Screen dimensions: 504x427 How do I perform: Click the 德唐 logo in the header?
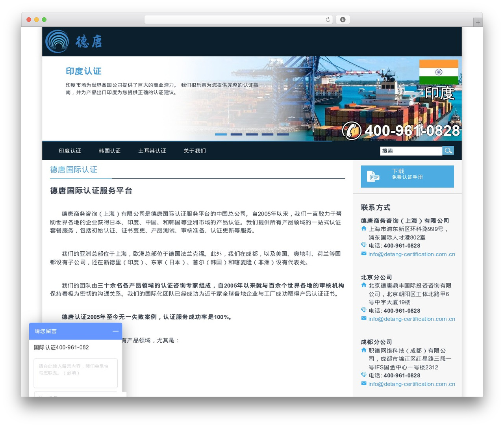point(74,41)
